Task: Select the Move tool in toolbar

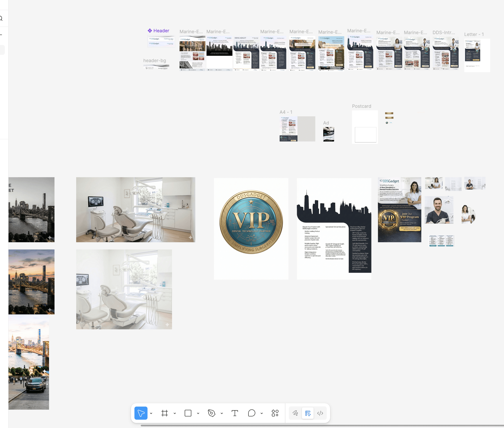Action: click(x=141, y=413)
